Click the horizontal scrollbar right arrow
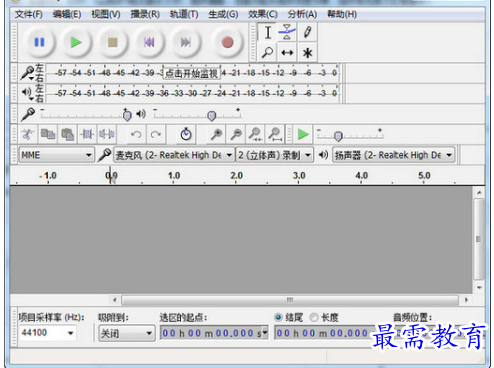 (466, 300)
